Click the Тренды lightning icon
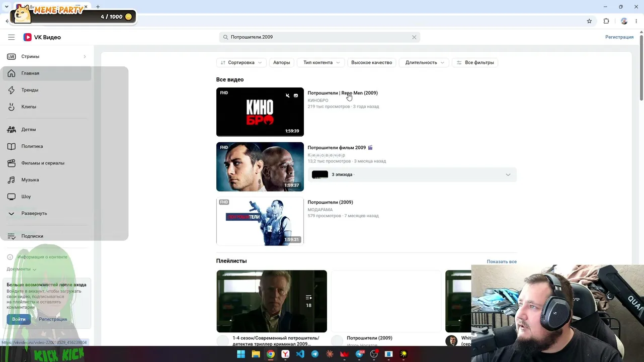This screenshot has width=644, height=362. tap(11, 90)
